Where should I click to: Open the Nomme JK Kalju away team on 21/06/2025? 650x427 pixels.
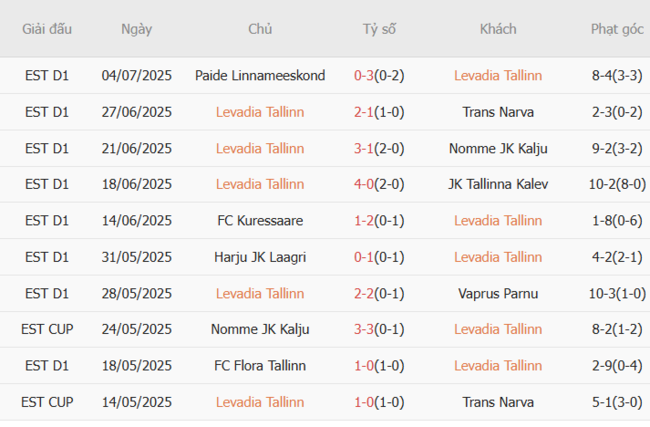coord(498,148)
